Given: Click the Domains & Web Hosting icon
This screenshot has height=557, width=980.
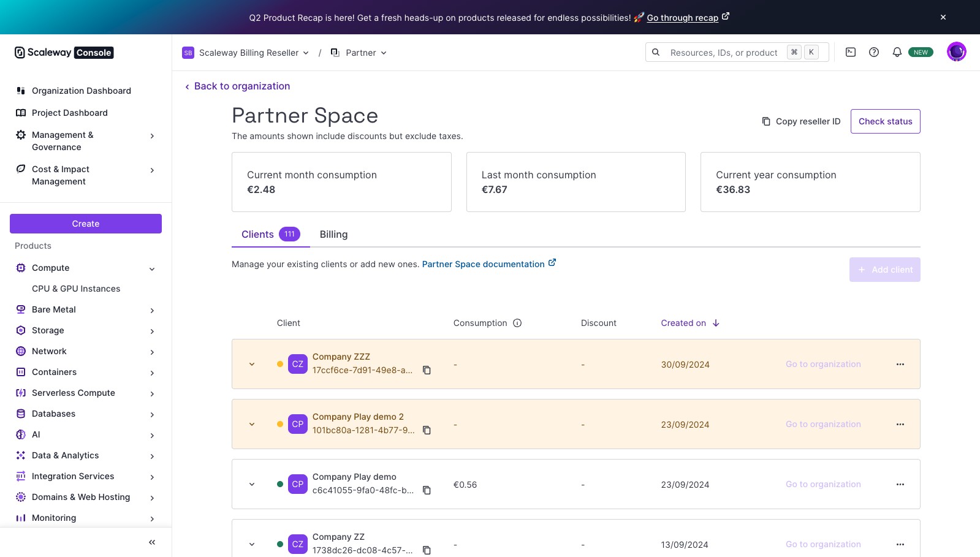Looking at the screenshot, I should point(21,497).
